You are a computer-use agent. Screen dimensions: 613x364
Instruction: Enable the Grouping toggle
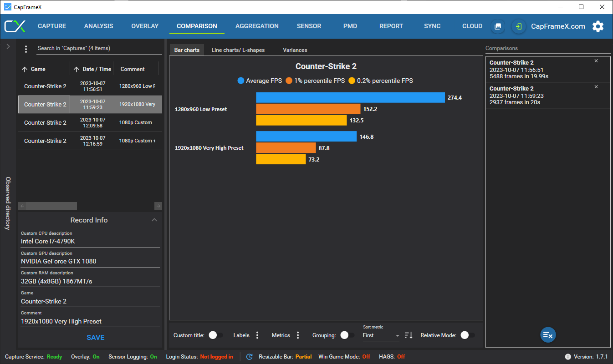click(x=347, y=335)
